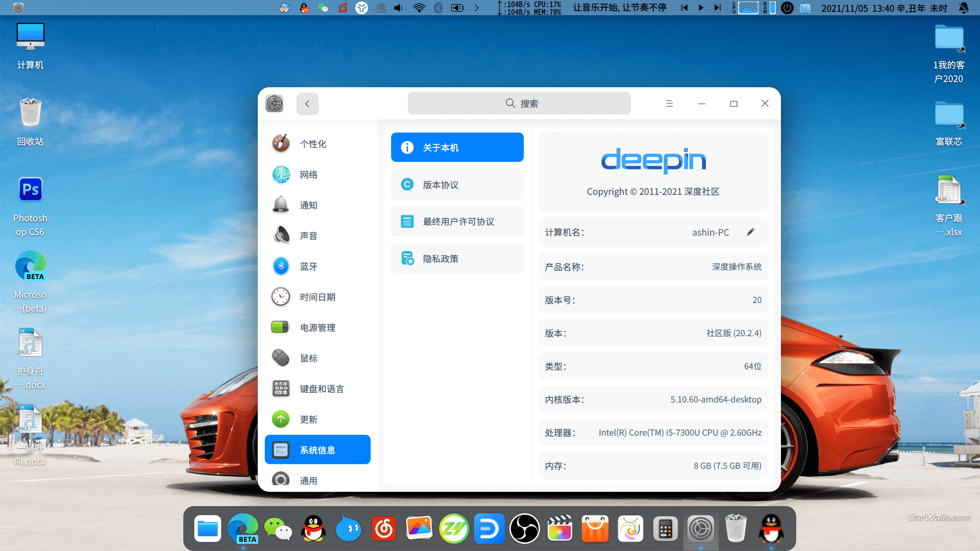Edit the computer name with the pencil icon

pyautogui.click(x=750, y=232)
